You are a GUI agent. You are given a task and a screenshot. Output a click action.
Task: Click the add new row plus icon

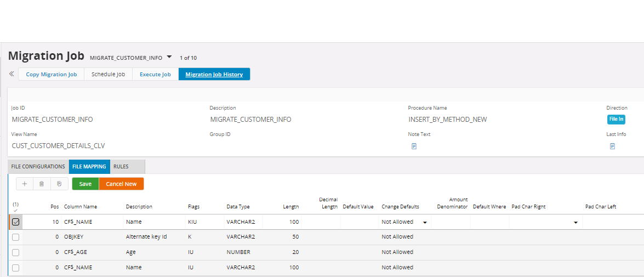pyautogui.click(x=25, y=184)
